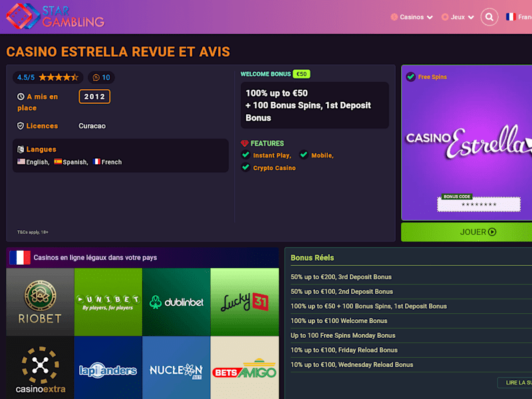Image resolution: width=532 pixels, height=399 pixels.
Task: Open 10% up to €100, Friday Reload Bonus
Action: click(344, 350)
